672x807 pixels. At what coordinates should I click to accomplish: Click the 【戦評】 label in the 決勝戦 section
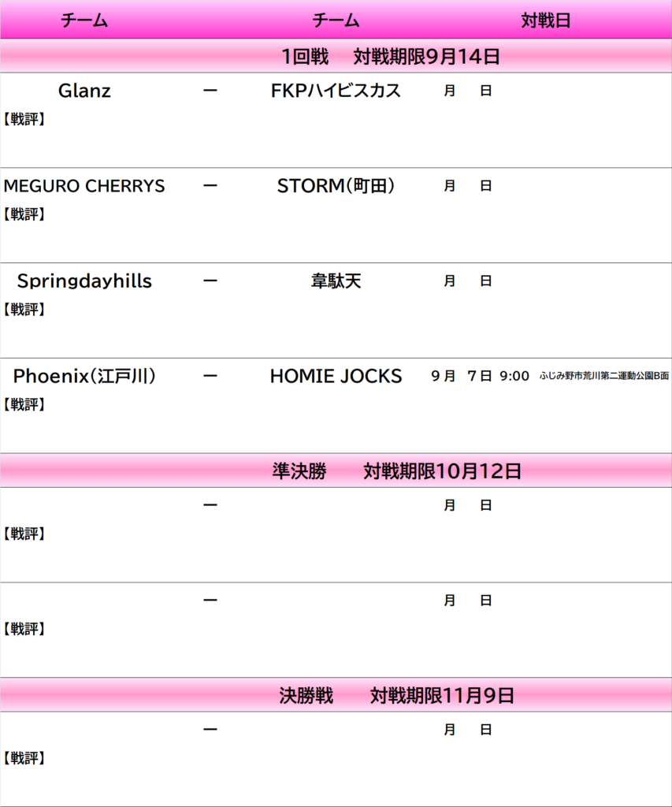click(24, 758)
